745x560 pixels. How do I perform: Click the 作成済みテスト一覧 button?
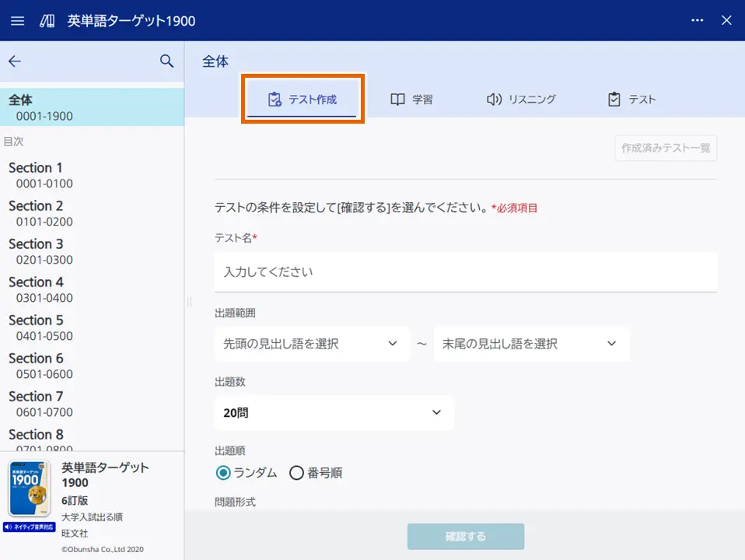665,149
